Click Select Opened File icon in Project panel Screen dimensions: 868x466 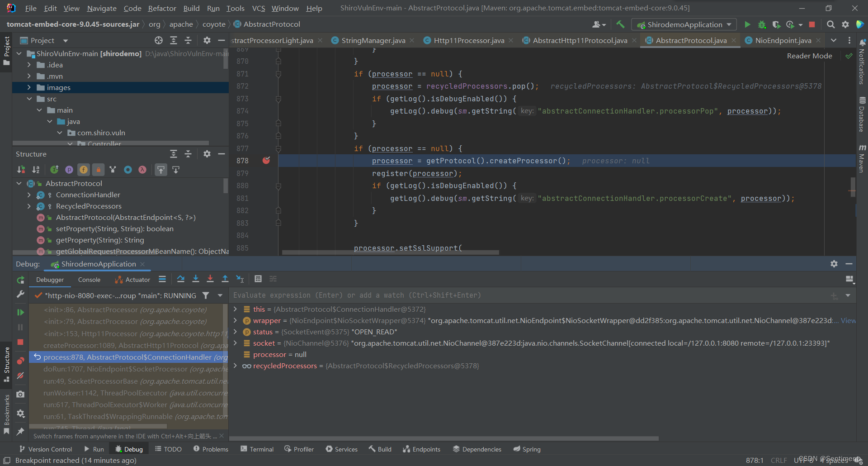point(158,40)
